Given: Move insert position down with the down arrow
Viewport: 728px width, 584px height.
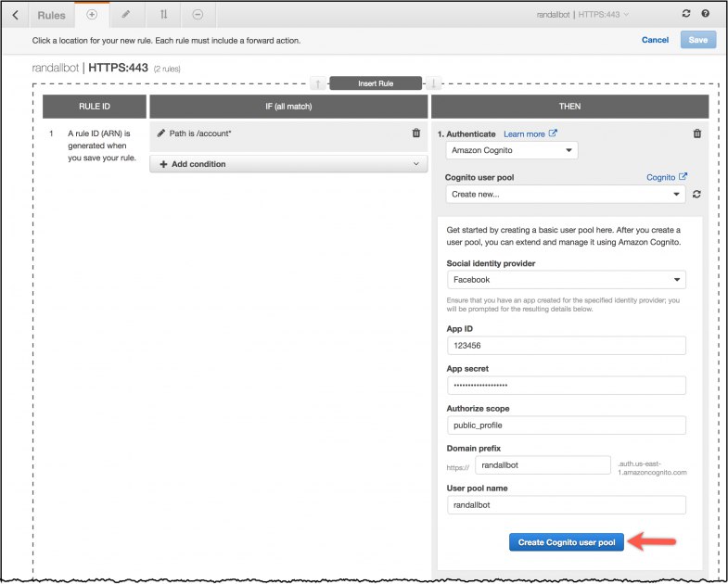Looking at the screenshot, I should pyautogui.click(x=433, y=83).
